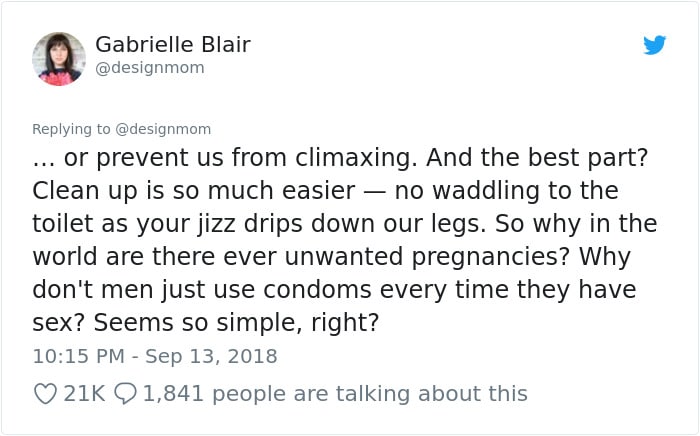Image resolution: width=700 pixels, height=436 pixels.
Task: Click the 21K likes count
Action: point(84,394)
